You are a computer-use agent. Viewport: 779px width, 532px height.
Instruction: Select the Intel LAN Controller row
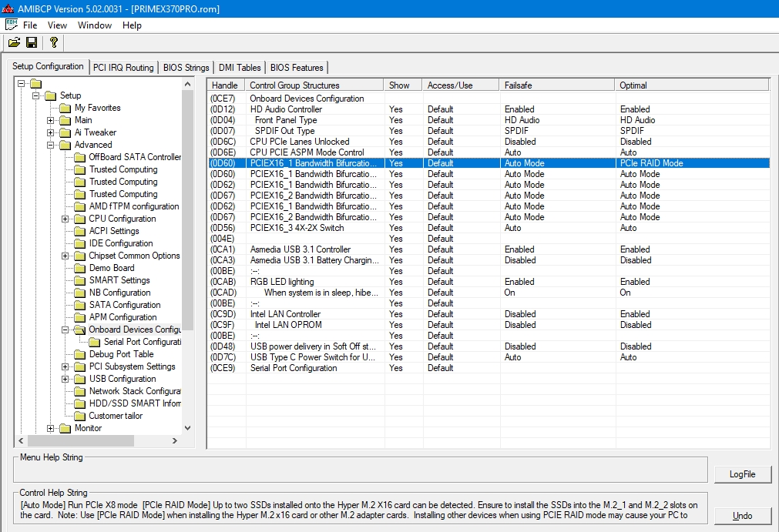489,314
